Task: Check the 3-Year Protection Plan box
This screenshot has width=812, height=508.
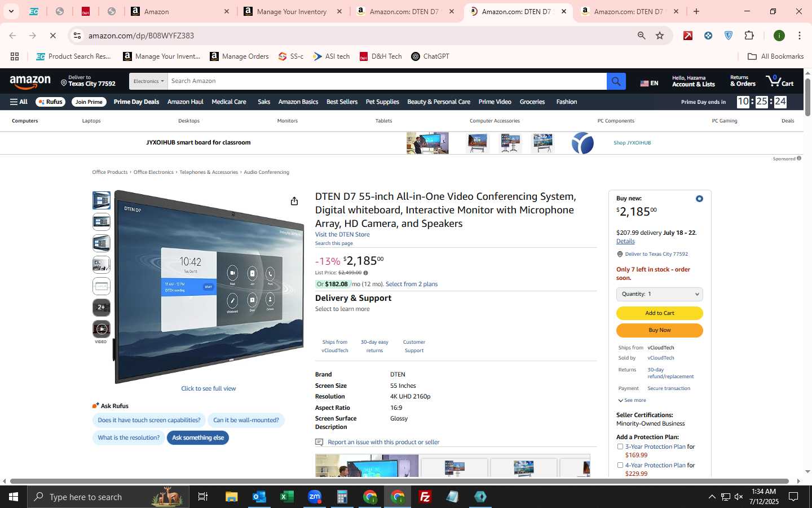Action: point(620,446)
